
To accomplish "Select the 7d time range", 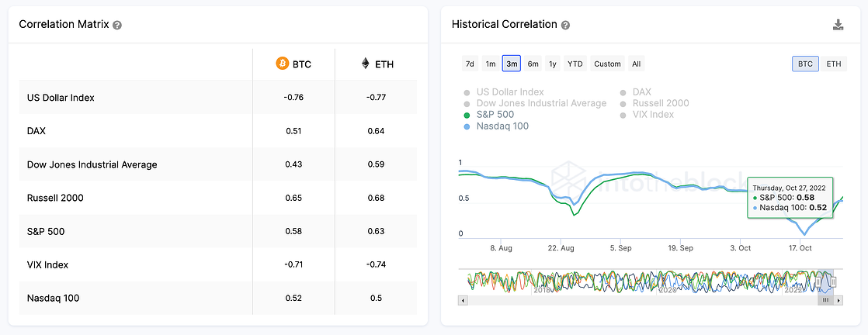I will [470, 64].
